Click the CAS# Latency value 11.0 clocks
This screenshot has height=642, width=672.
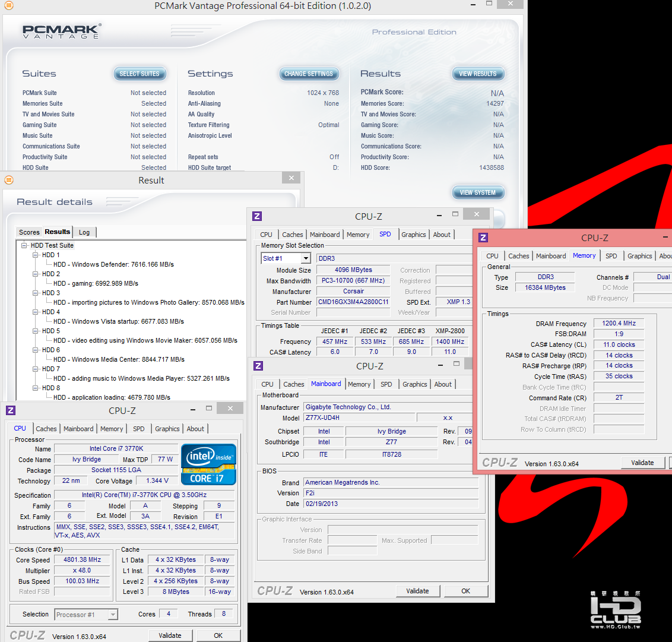click(x=619, y=345)
